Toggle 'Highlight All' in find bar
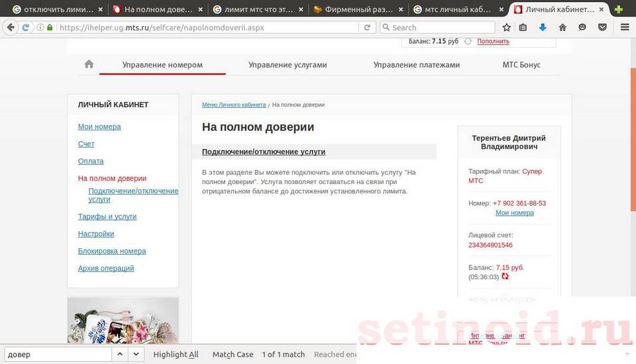Viewport: 636px width, 364px height. click(x=176, y=354)
